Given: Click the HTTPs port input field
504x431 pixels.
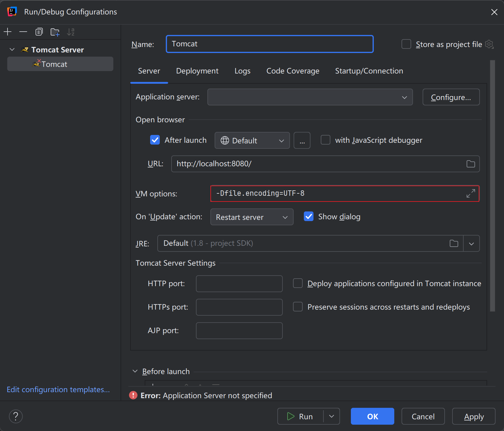Looking at the screenshot, I should click(x=239, y=307).
